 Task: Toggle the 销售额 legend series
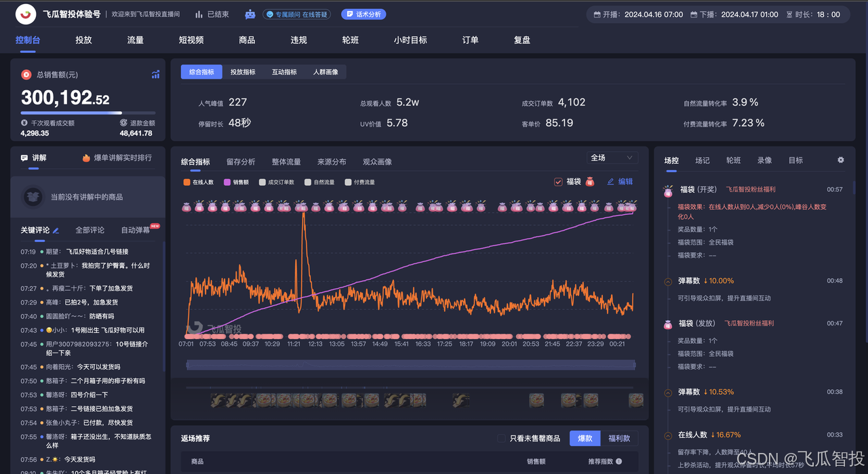pyautogui.click(x=237, y=182)
